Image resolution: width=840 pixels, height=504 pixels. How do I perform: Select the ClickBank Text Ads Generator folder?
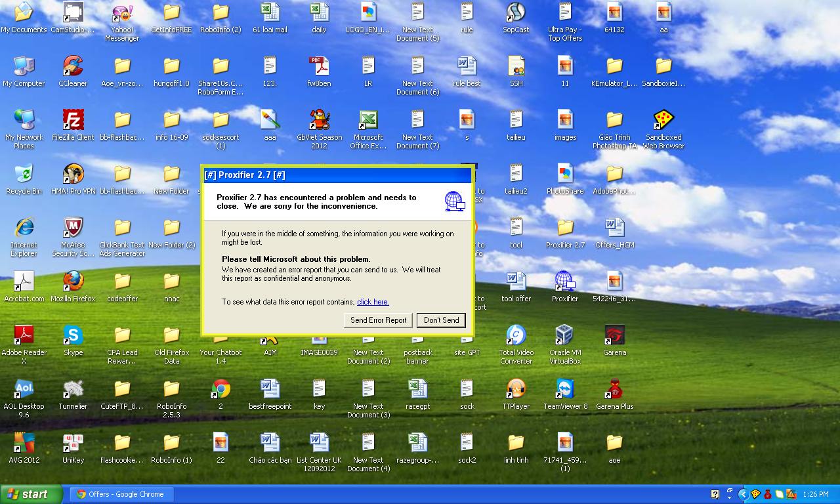coord(122,237)
